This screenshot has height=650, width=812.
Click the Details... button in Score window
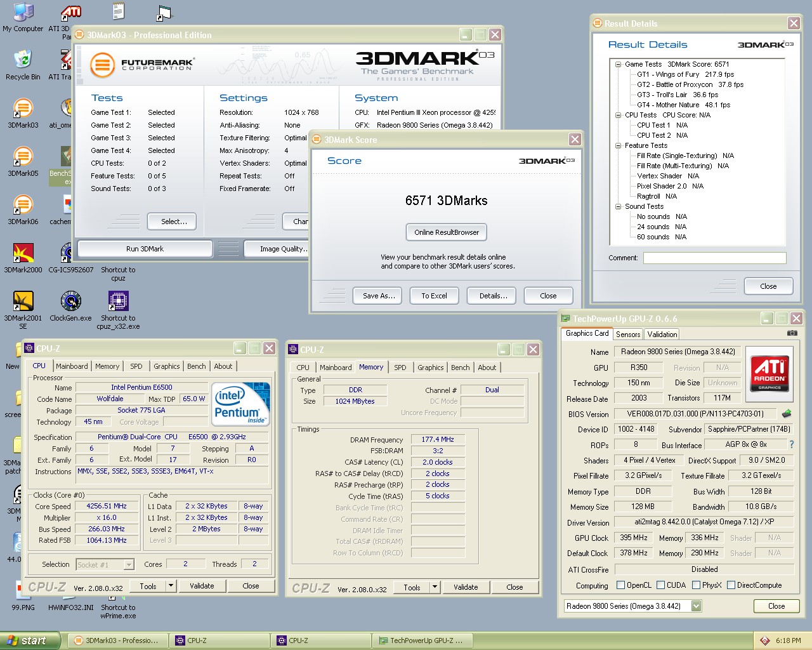click(x=493, y=296)
